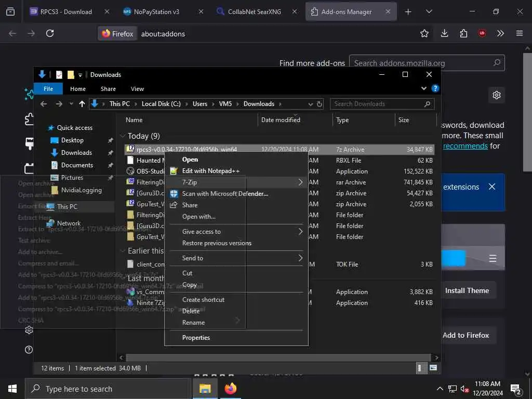This screenshot has height=399, width=532.
Task: Open Properties from context menu
Action: pyautogui.click(x=196, y=338)
